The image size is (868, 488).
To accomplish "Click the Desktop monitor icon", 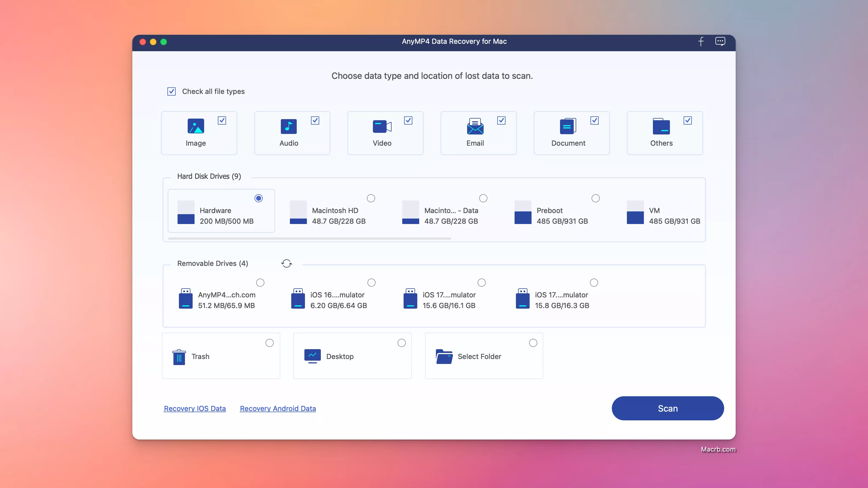I will 312,356.
